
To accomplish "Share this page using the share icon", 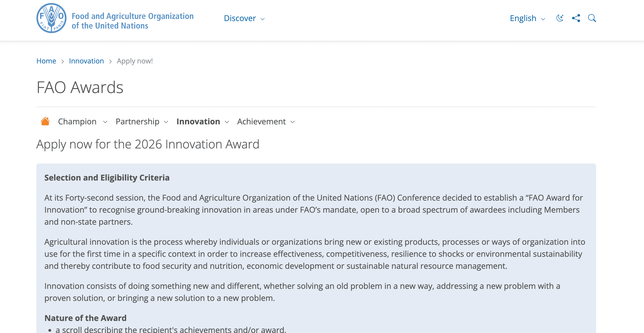I will click(x=576, y=18).
